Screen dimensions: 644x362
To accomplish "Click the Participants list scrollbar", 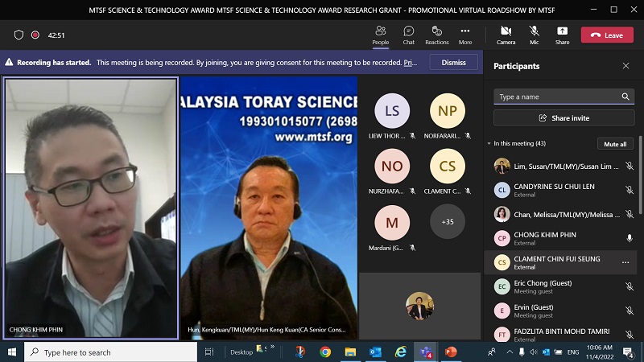I will [x=640, y=175].
